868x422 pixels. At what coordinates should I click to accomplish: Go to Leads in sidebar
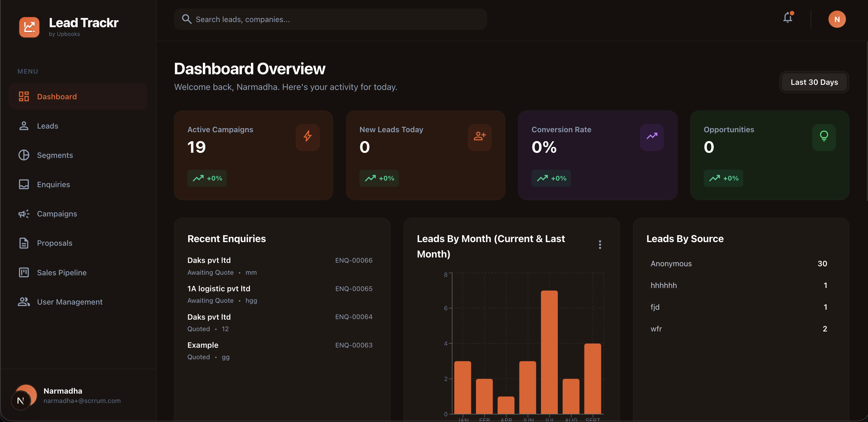click(x=47, y=126)
